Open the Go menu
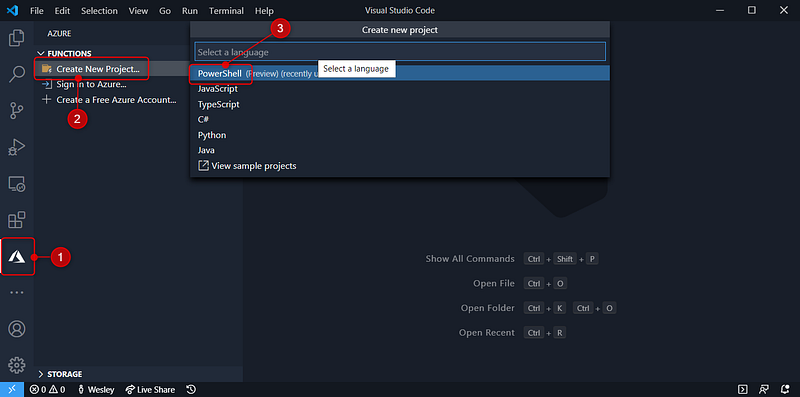The image size is (800, 397). click(165, 11)
